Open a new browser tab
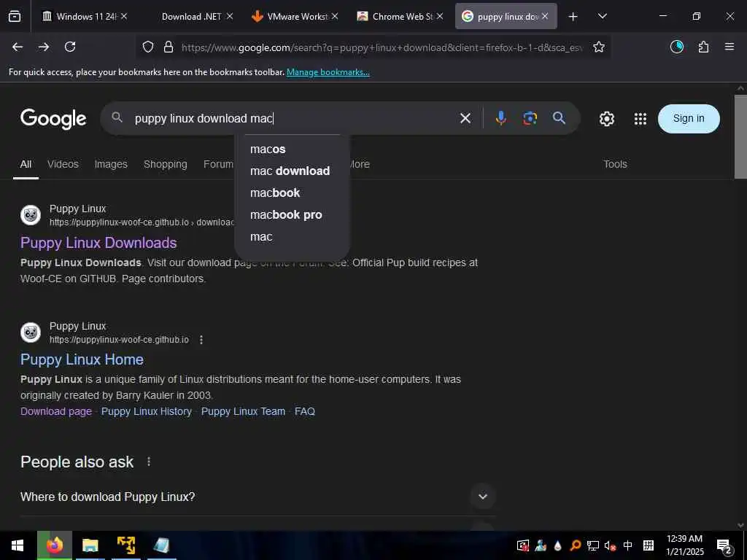The height and width of the screenshot is (560, 747). (x=573, y=17)
